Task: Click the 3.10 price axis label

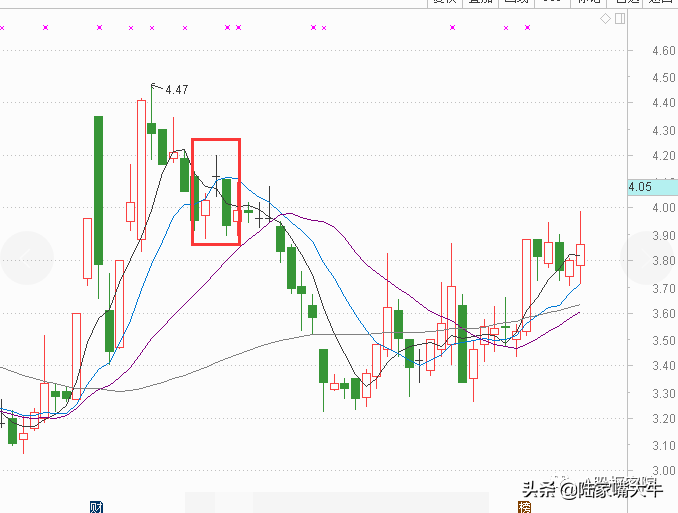Action: click(x=663, y=446)
